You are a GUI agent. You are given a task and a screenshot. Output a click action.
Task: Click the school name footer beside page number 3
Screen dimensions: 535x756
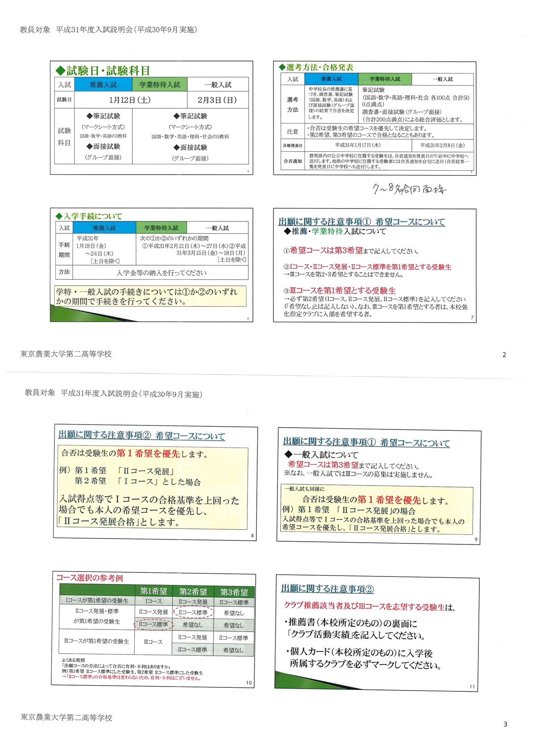(66, 718)
